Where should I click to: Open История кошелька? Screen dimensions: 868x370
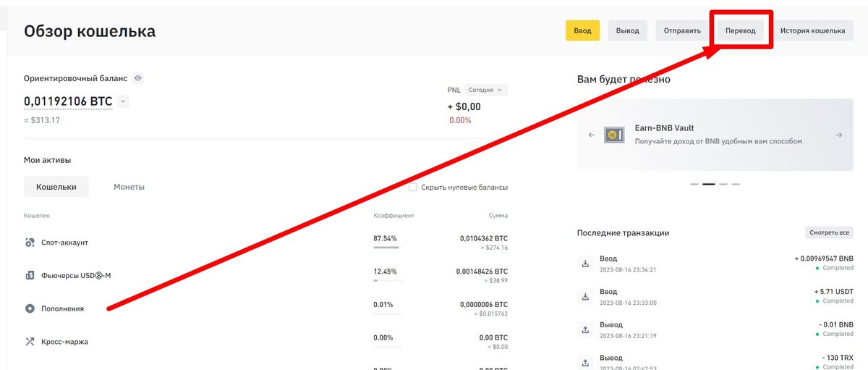coord(812,30)
